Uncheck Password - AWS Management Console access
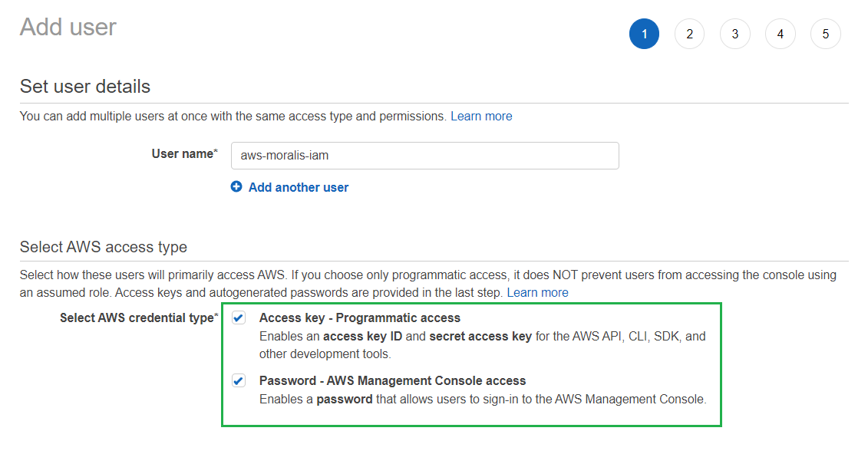Viewport: 868px width, 454px height. (239, 380)
